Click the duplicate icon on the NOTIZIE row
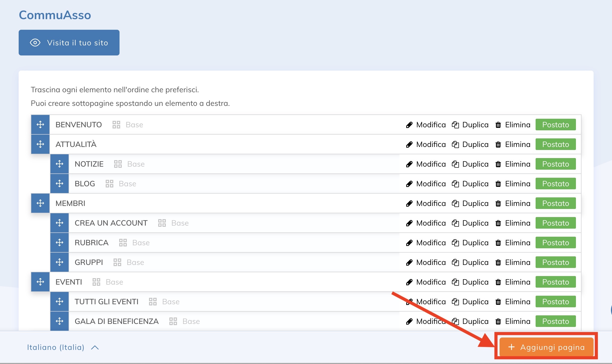612x364 pixels. coord(455,164)
